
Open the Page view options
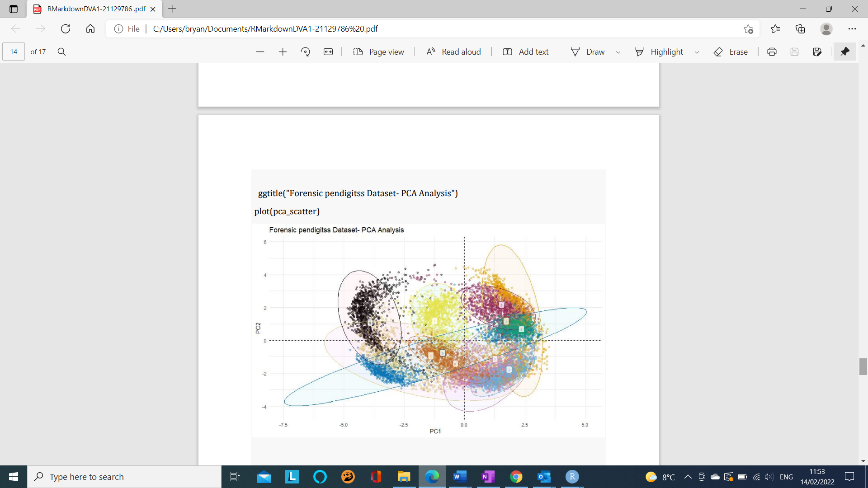click(379, 52)
